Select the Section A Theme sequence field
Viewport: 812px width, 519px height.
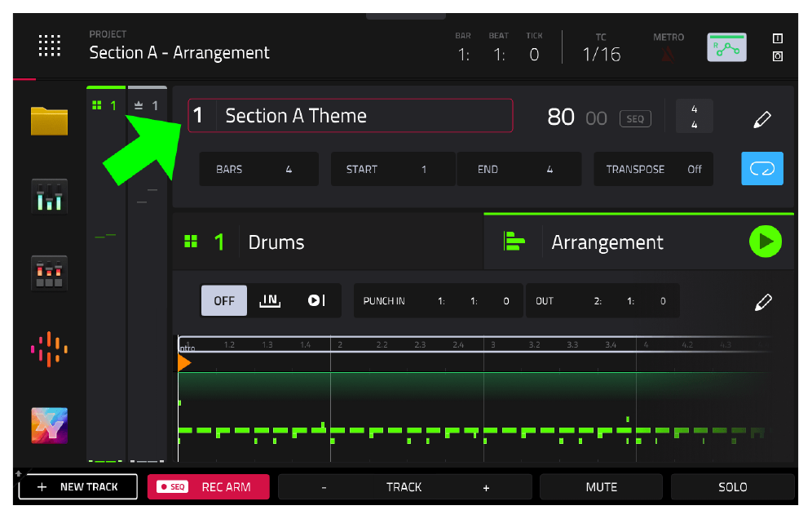pyautogui.click(x=350, y=116)
